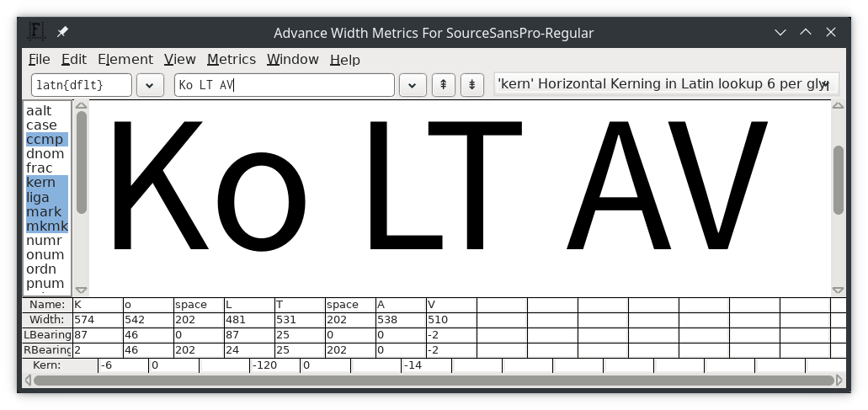Click the horizontal scrollbar thumb at bottom

tap(434, 381)
